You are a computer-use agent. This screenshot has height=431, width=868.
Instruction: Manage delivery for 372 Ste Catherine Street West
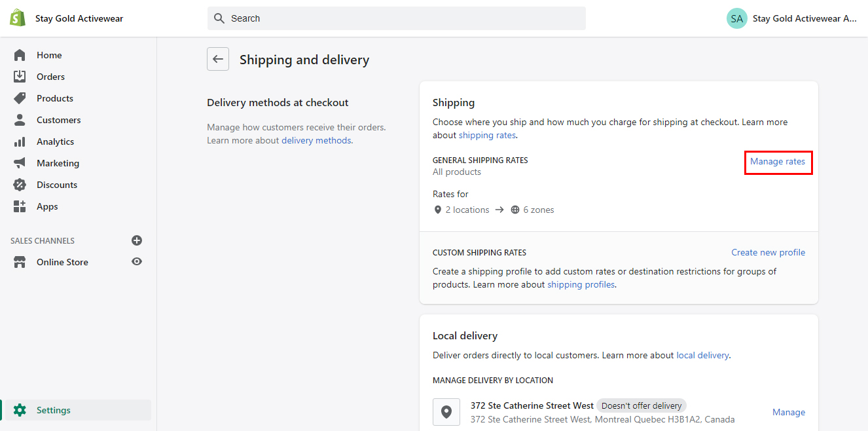pyautogui.click(x=789, y=412)
